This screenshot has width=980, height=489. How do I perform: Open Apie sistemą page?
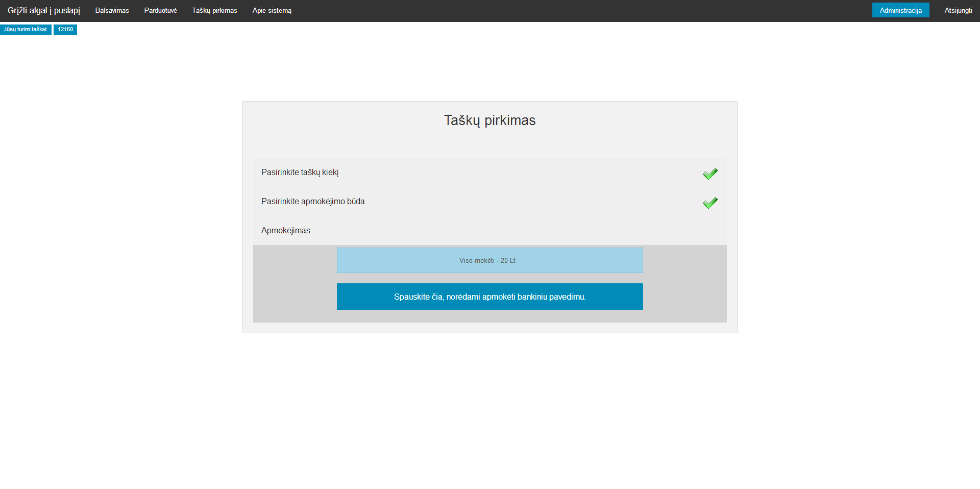point(272,11)
